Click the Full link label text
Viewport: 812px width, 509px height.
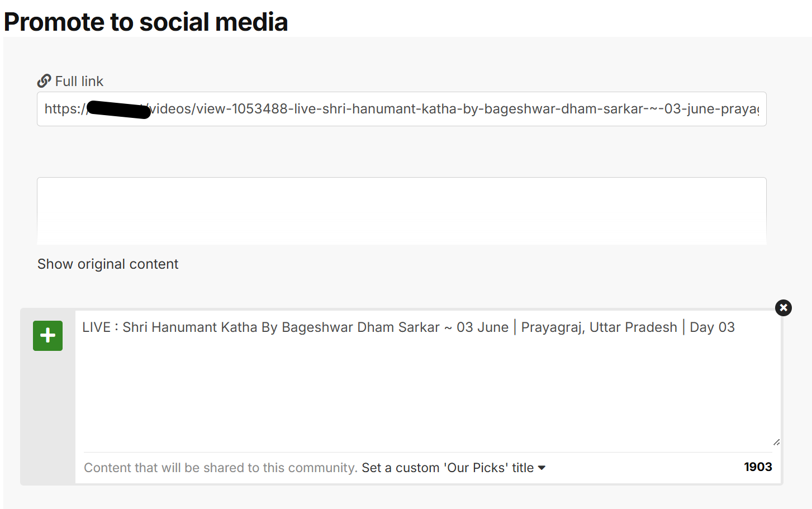click(x=79, y=82)
